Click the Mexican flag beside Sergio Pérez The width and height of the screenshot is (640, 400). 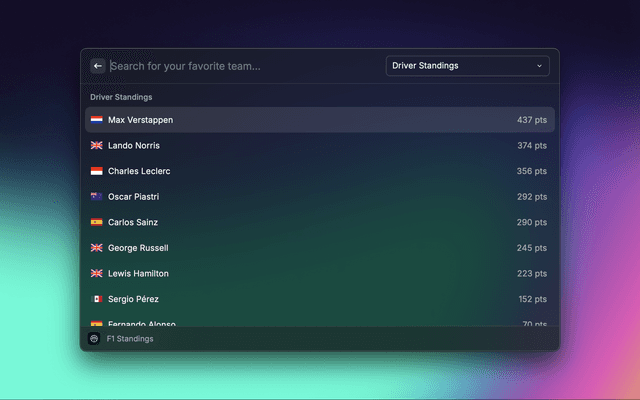[x=97, y=299]
